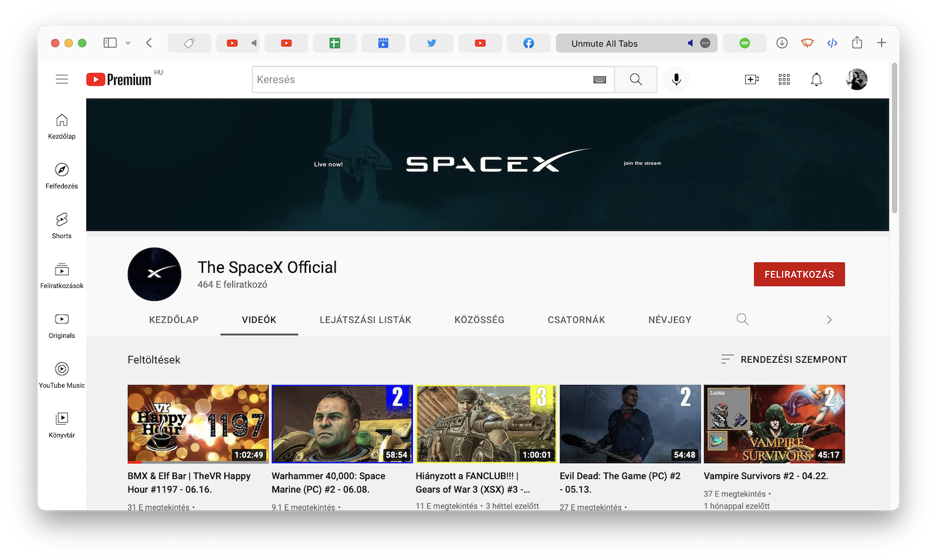Select the Közösség channel tab
This screenshot has width=937, height=560.
coord(479,320)
